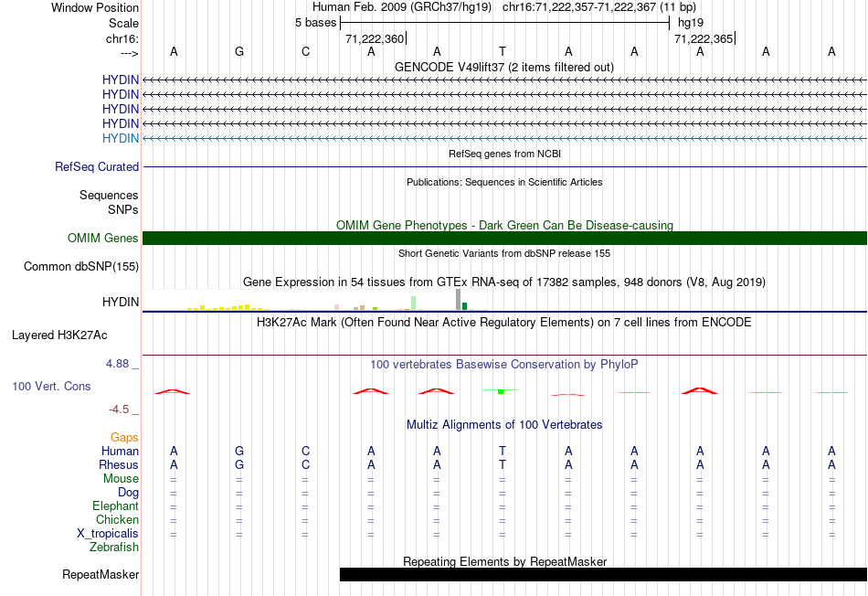The width and height of the screenshot is (868, 596).
Task: Click the Common dbSNP(155) label
Action: [x=80, y=266]
